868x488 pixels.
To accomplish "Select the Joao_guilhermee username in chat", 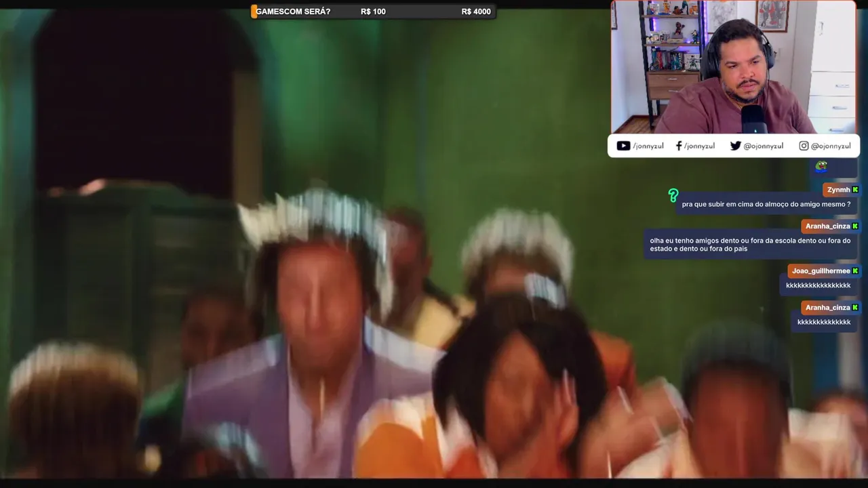I will [821, 271].
